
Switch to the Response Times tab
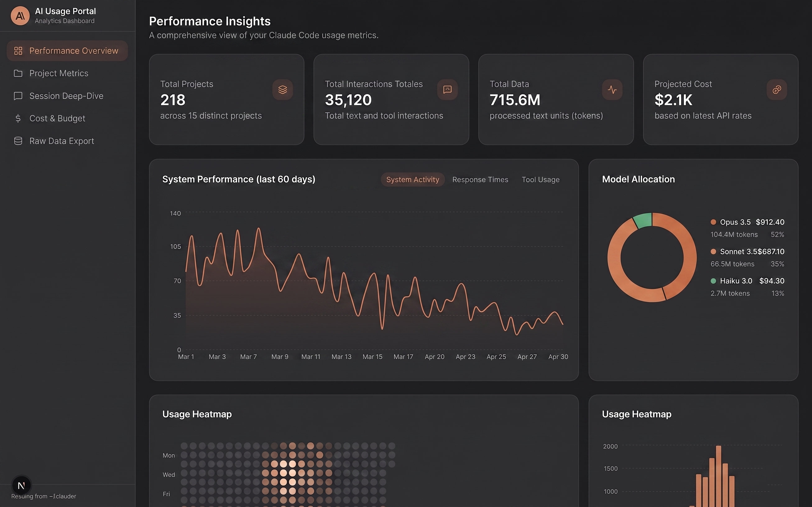[480, 179]
